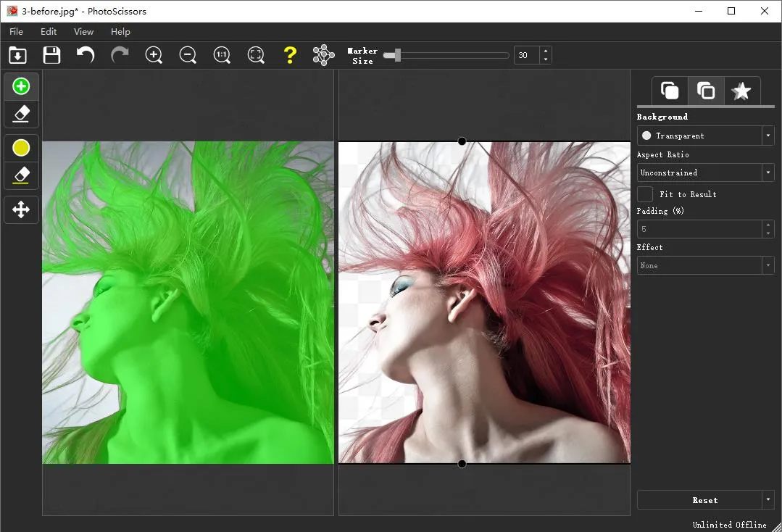Click the Open image file icon
782x532 pixels.
(17, 55)
